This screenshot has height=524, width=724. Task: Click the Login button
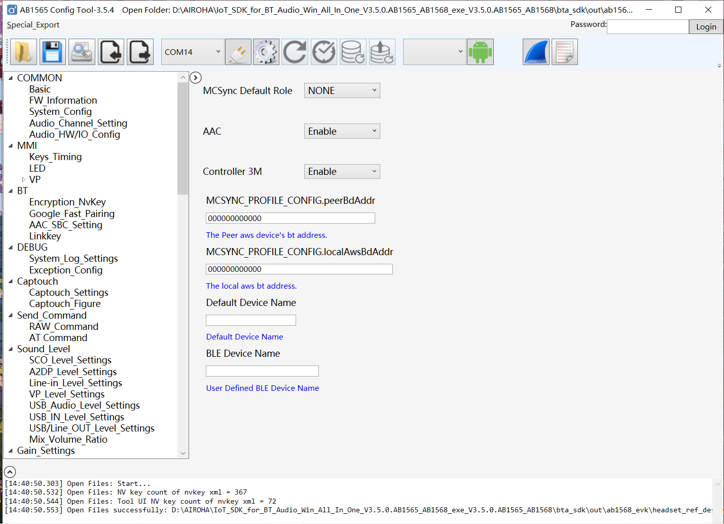pyautogui.click(x=706, y=27)
